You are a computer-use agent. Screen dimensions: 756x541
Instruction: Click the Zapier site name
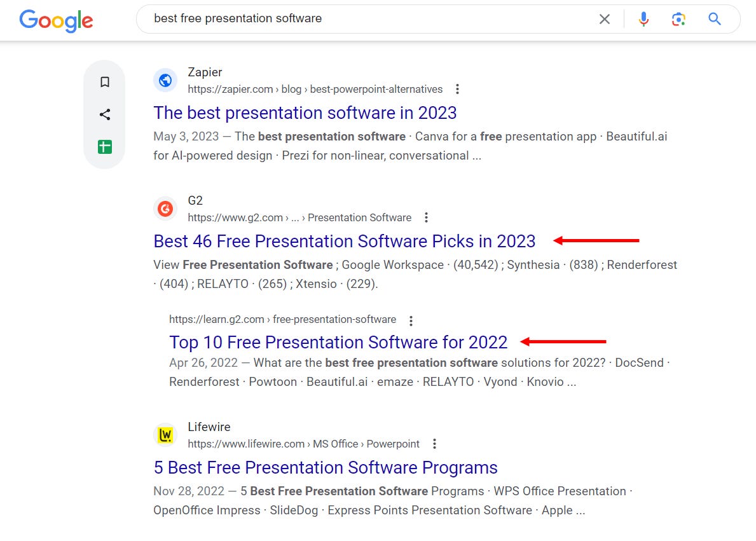coord(205,72)
